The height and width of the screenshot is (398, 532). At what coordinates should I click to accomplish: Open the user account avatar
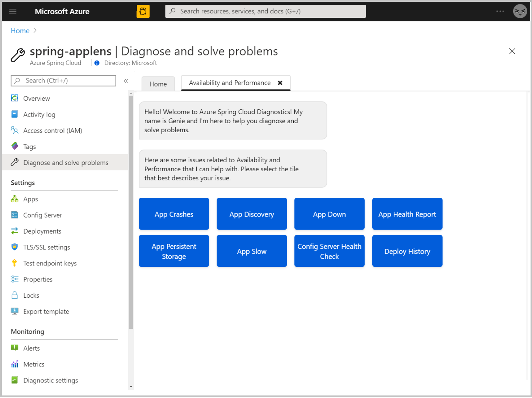point(520,11)
